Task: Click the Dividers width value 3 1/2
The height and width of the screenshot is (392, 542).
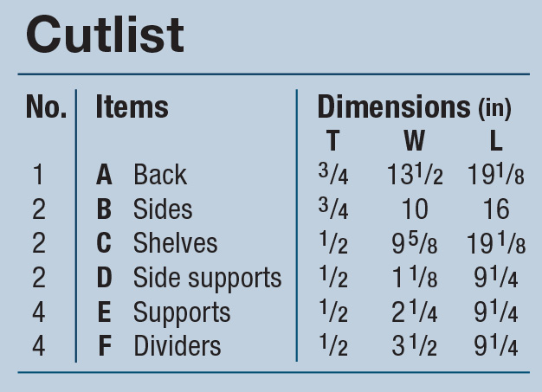Action: click(414, 346)
